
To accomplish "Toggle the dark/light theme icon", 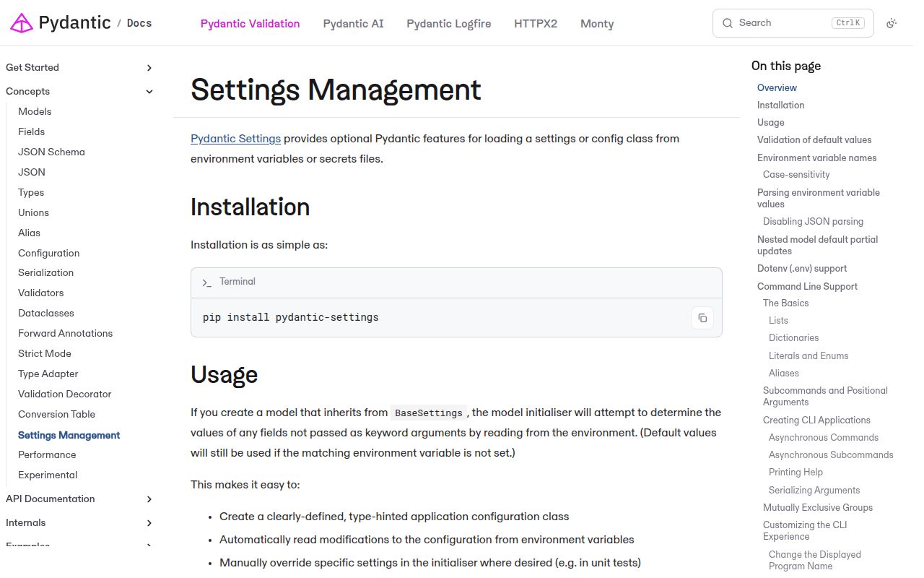I will 892,23.
